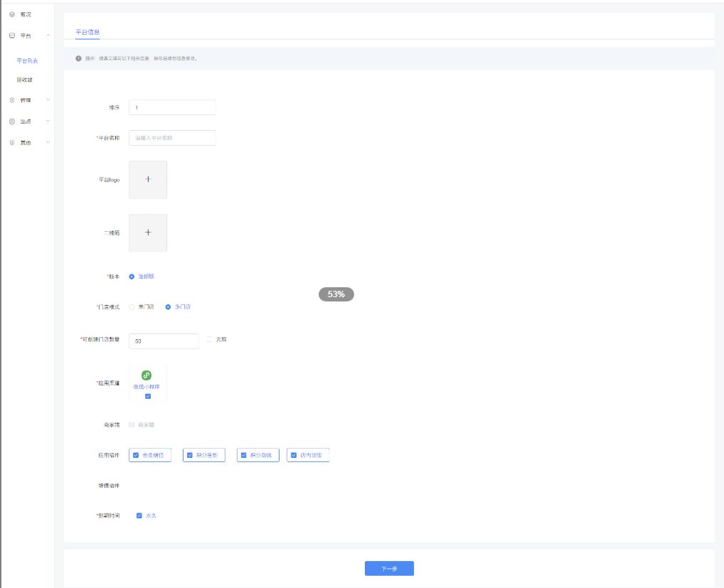This screenshot has width=724, height=588.
Task: Expand the 管理 menu chevron
Action: point(48,100)
